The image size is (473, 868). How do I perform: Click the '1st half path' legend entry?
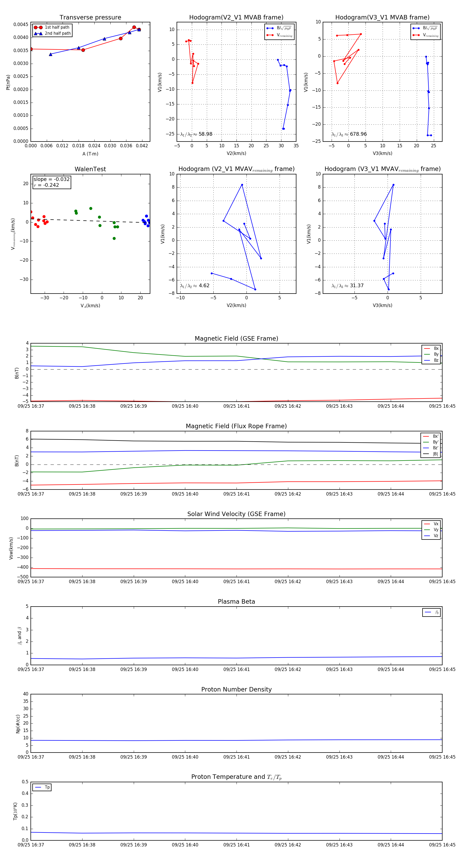click(x=52, y=27)
